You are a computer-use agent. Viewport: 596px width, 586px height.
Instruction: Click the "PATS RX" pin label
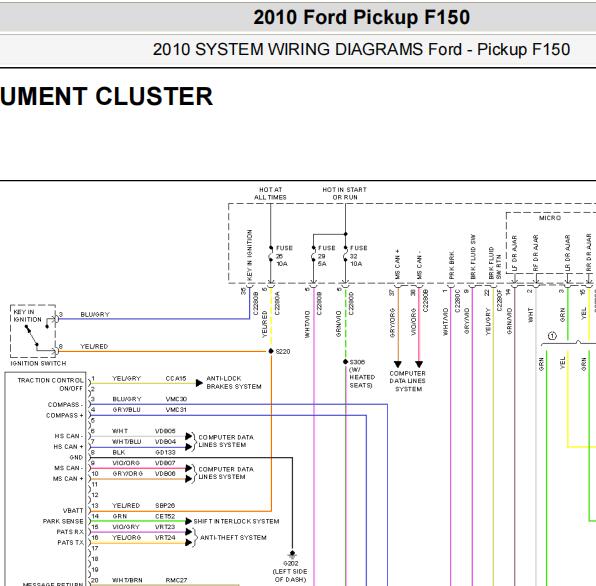pos(70,532)
